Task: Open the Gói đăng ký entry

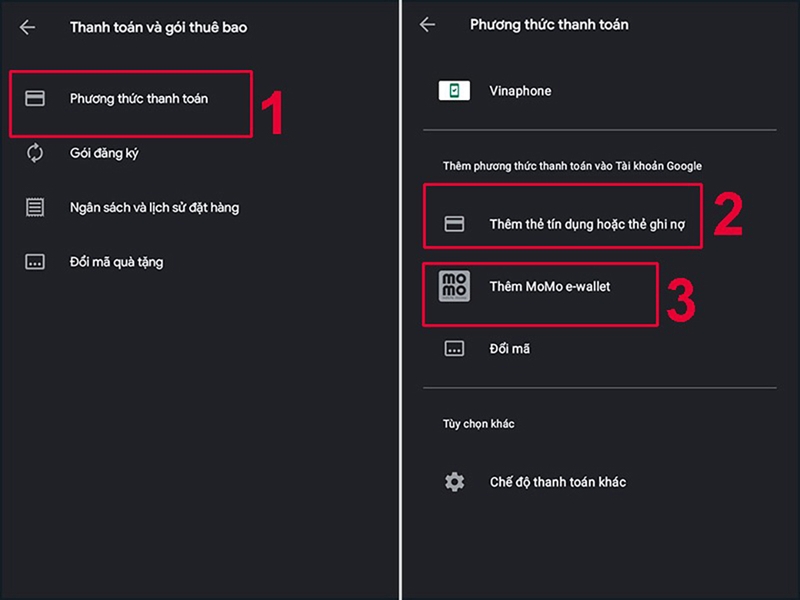Action: pyautogui.click(x=110, y=153)
